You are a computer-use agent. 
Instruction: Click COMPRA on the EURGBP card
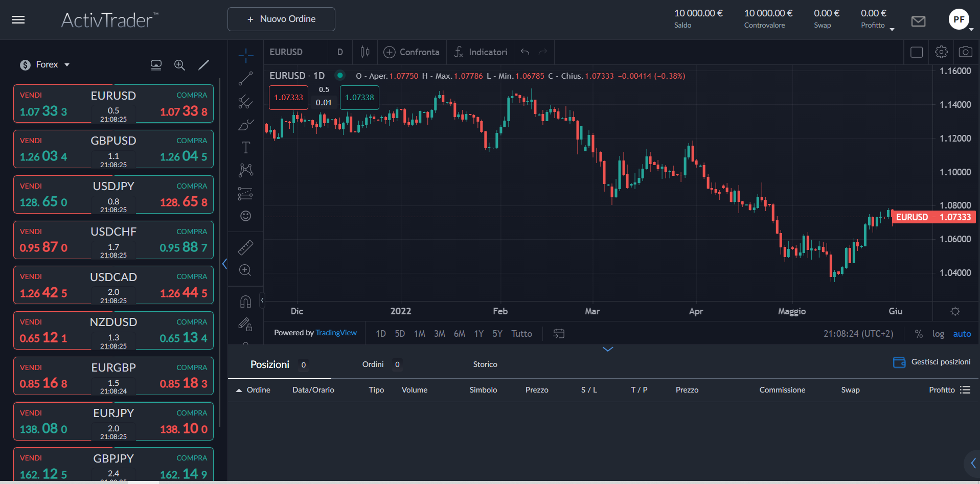coord(192,367)
